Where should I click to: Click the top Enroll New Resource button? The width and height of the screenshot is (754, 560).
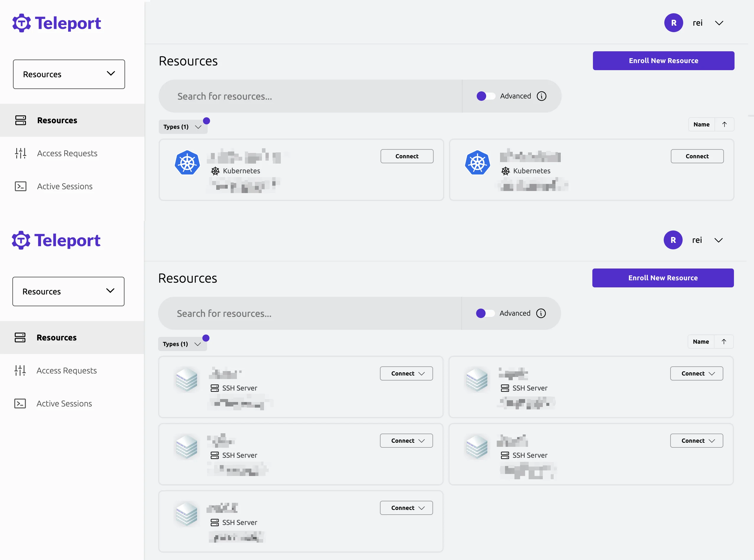[x=663, y=61]
